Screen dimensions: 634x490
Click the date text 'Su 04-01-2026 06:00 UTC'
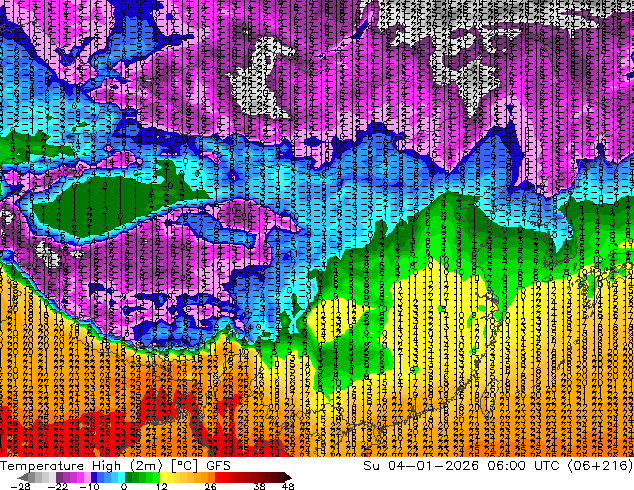(x=461, y=466)
